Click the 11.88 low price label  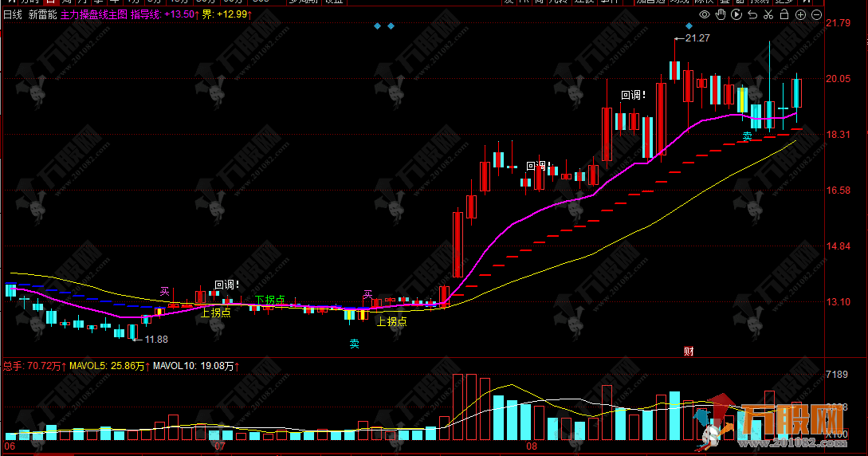[156, 340]
